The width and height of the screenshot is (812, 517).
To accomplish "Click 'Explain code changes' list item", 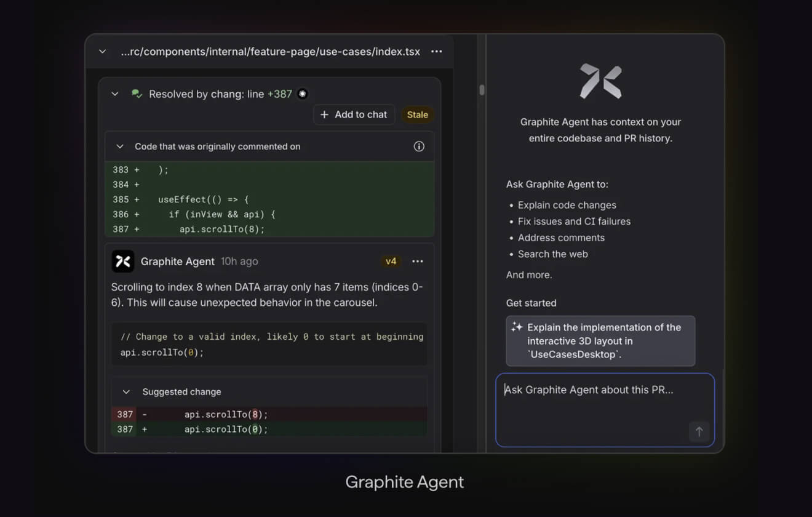I will coord(567,205).
